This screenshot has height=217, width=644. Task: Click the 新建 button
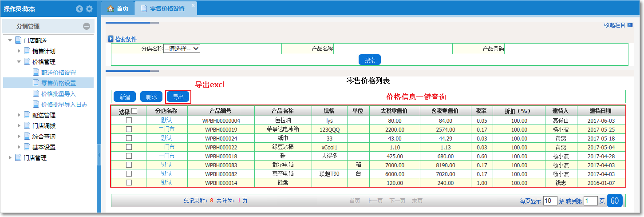coord(125,97)
